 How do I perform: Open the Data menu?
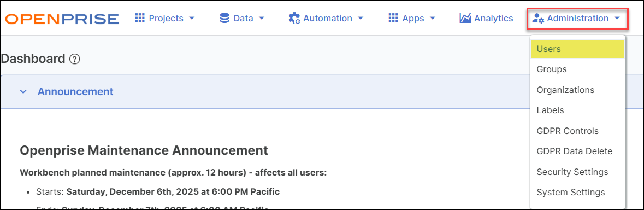click(x=243, y=18)
